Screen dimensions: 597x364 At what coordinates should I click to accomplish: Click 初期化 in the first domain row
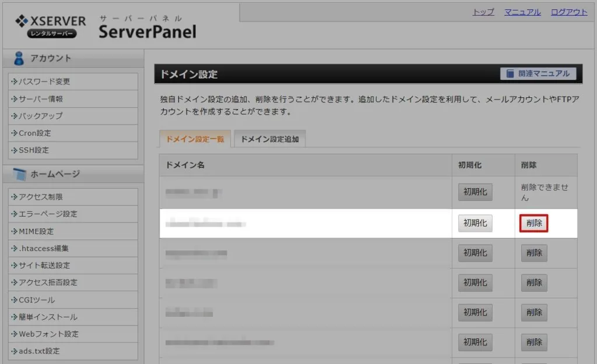click(475, 192)
